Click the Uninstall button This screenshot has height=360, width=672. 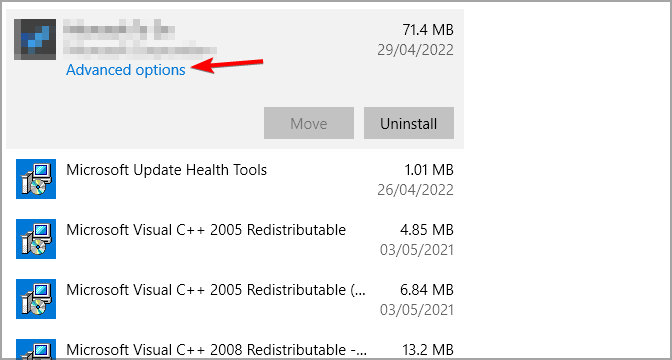tap(409, 123)
